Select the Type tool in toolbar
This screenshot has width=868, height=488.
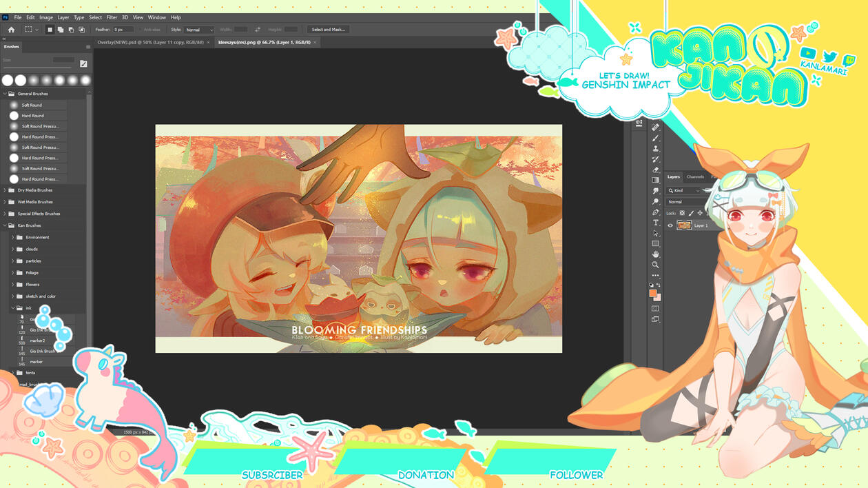click(x=656, y=223)
